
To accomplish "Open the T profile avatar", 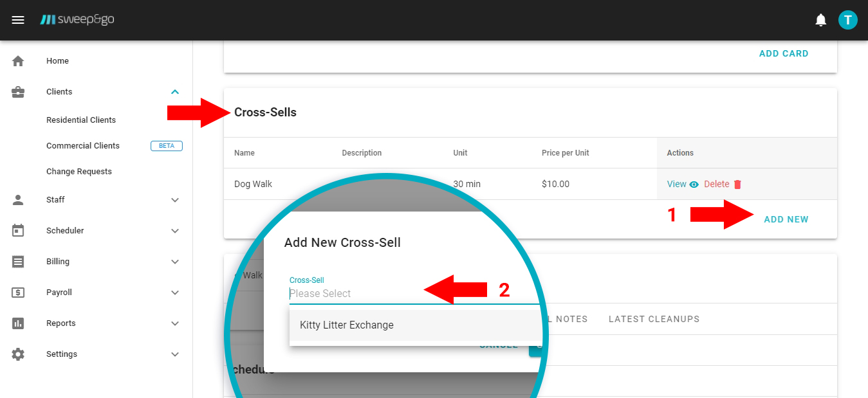I will 847,19.
